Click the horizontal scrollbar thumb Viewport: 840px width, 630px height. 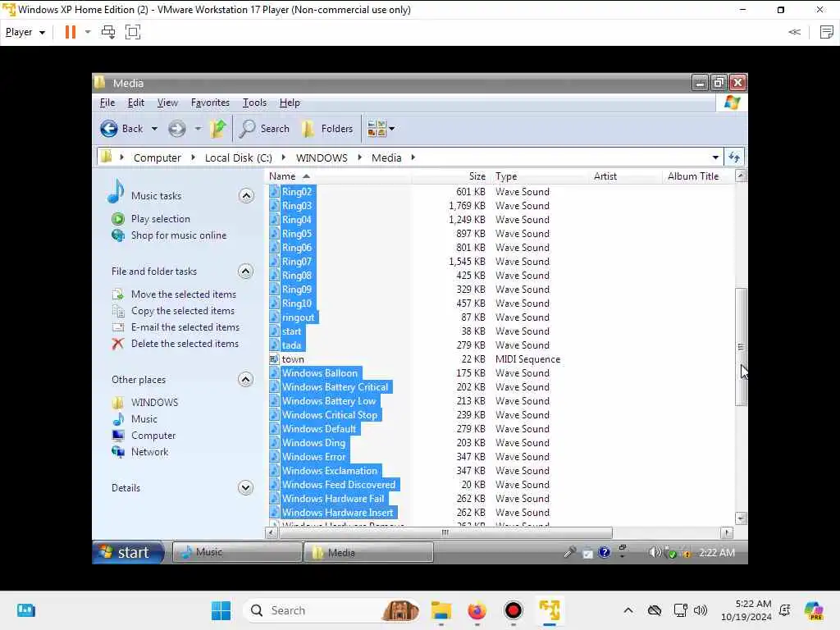[445, 533]
